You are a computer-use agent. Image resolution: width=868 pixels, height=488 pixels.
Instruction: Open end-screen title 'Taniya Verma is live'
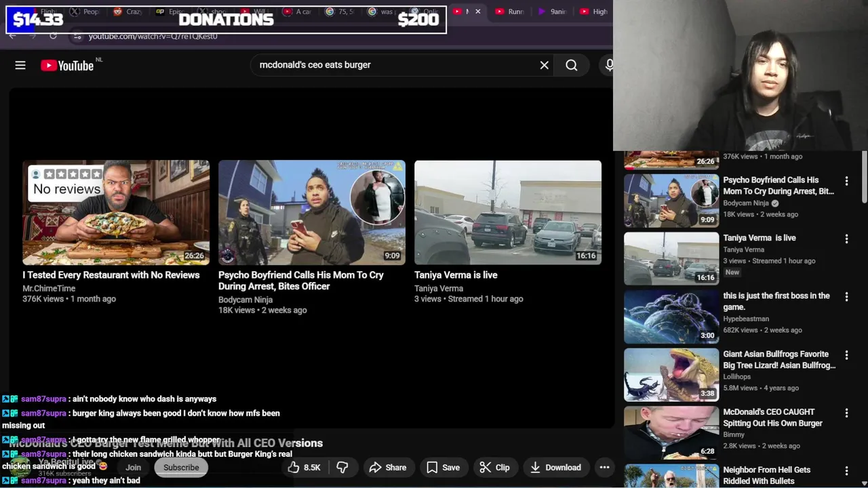(x=456, y=275)
